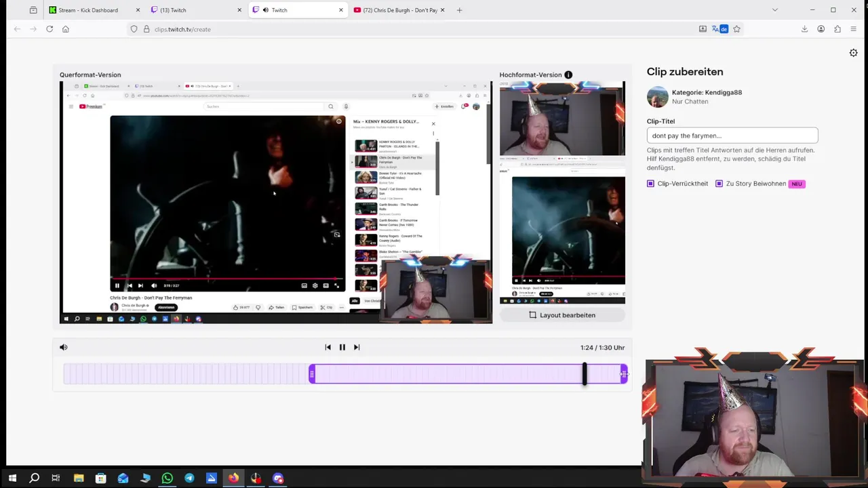Click the Querformat-Version video preview
This screenshot has height=488, width=868.
pyautogui.click(x=276, y=202)
